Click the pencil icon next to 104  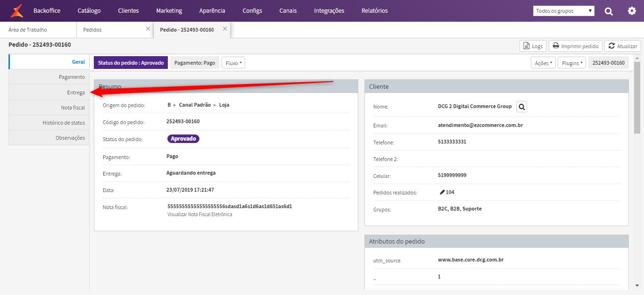442,192
